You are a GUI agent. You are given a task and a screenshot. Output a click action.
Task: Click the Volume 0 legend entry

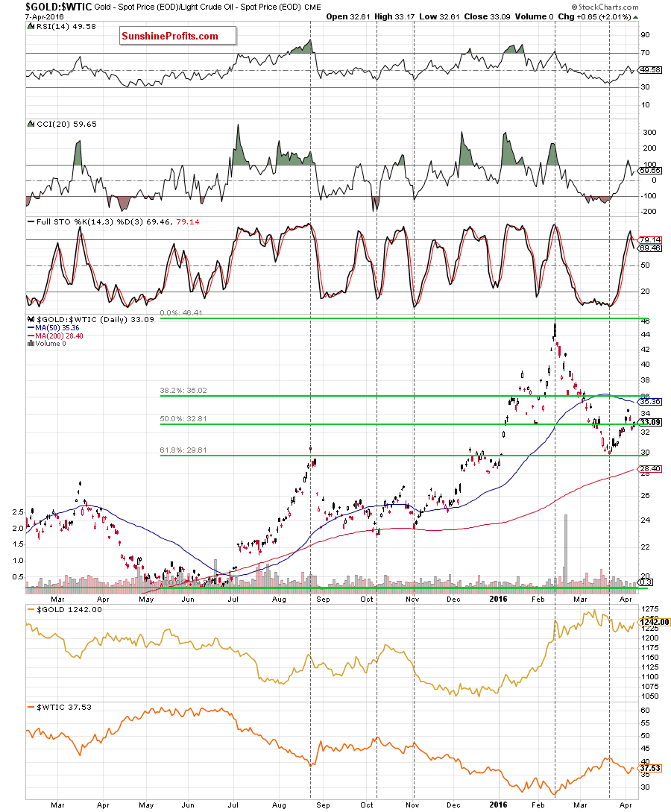click(50, 344)
